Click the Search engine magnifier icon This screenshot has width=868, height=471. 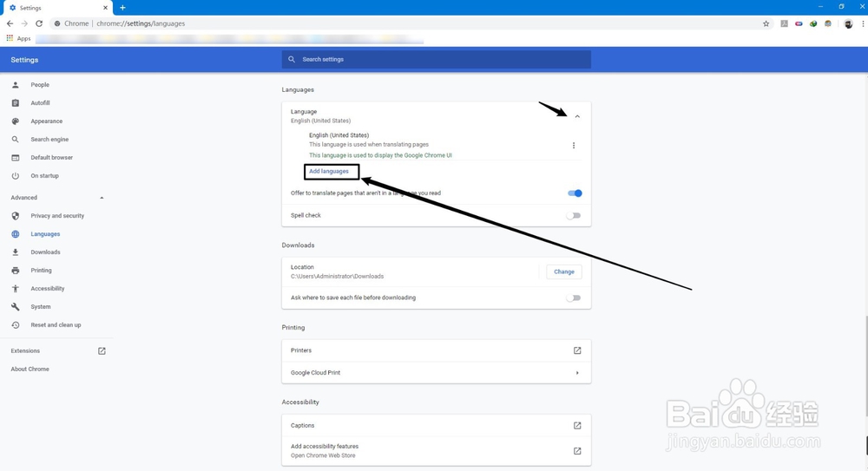[x=16, y=140]
